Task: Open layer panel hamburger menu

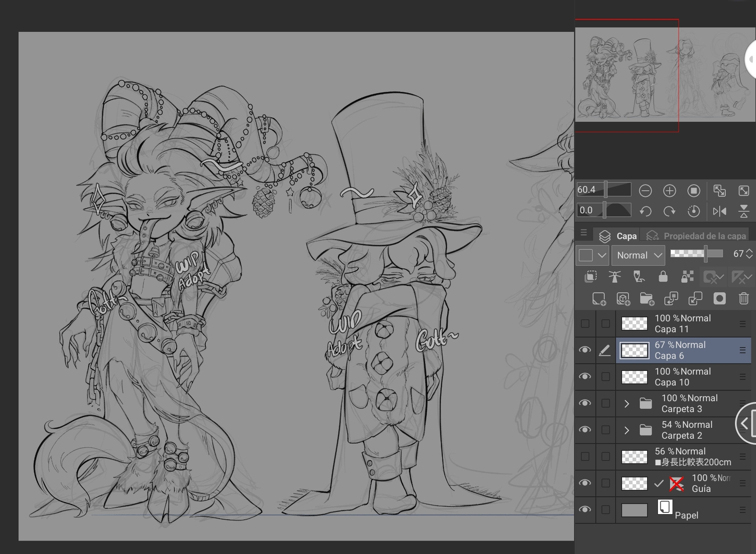Action: click(584, 233)
